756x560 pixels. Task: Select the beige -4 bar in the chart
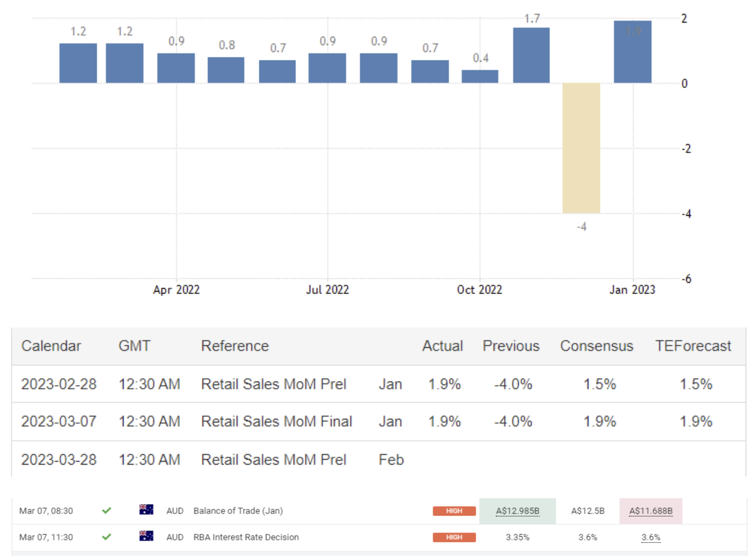click(x=581, y=148)
